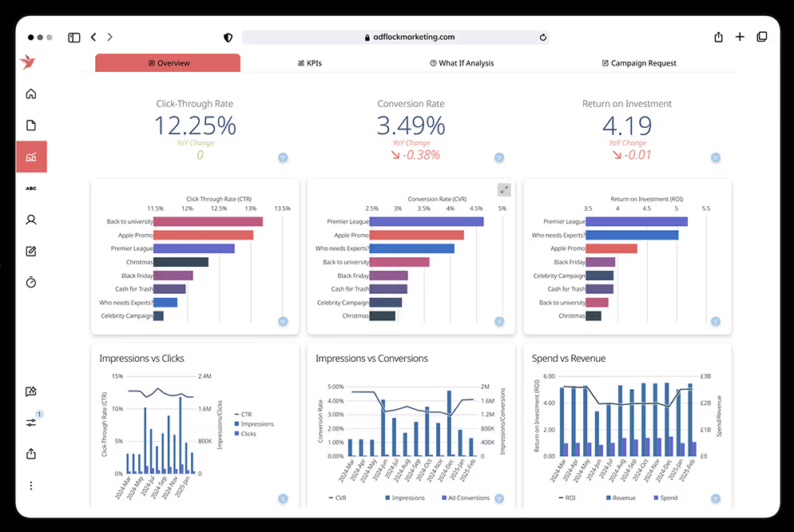The image size is (794, 532).
Task: Switch to the KPIs tab
Action: pos(309,63)
